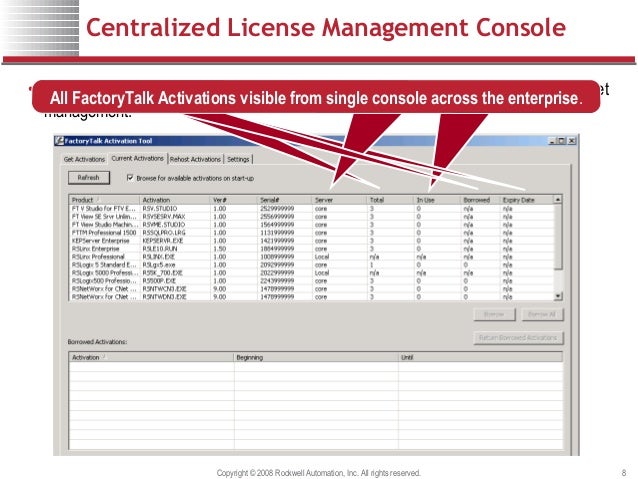Sort by Ver# column header
This screenshot has width=638, height=479.
point(234,200)
